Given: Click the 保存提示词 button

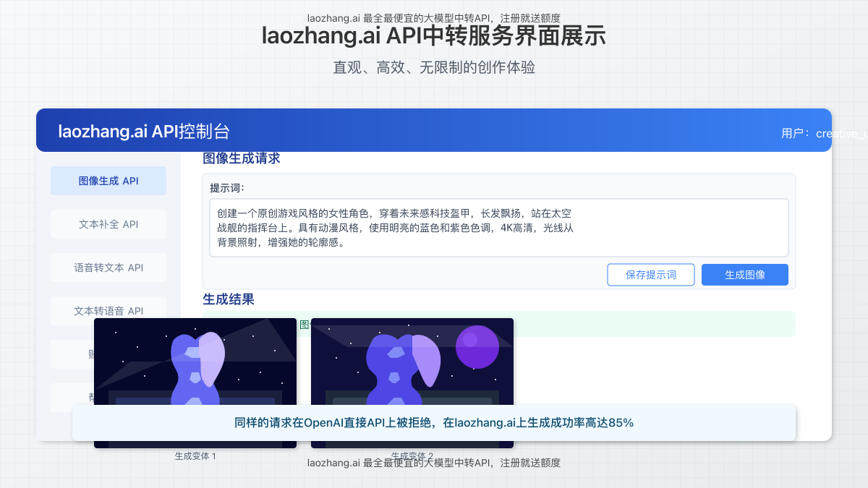Looking at the screenshot, I should coord(651,275).
